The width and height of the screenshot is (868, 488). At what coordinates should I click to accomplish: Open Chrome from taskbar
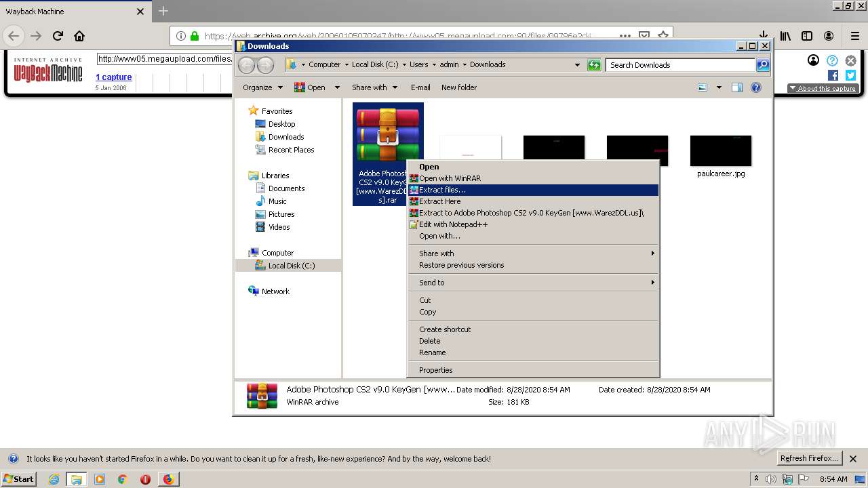pos(122,479)
